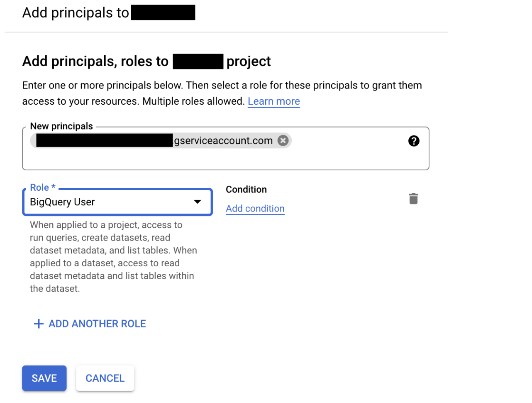Viewport: 532px width, 403px height.
Task: Click the 'Add principals to' page title
Action: pyautogui.click(x=76, y=13)
